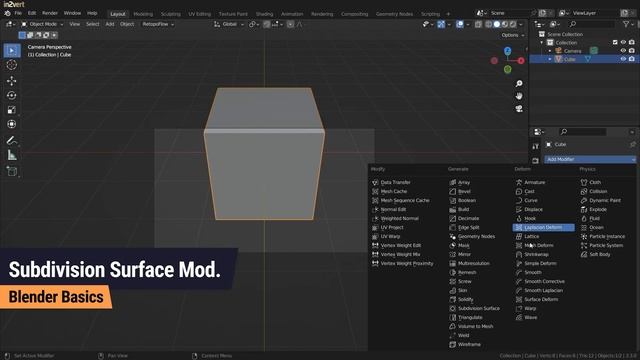640x360 pixels.
Task: Activate the Cursor tool
Action: 12,65
